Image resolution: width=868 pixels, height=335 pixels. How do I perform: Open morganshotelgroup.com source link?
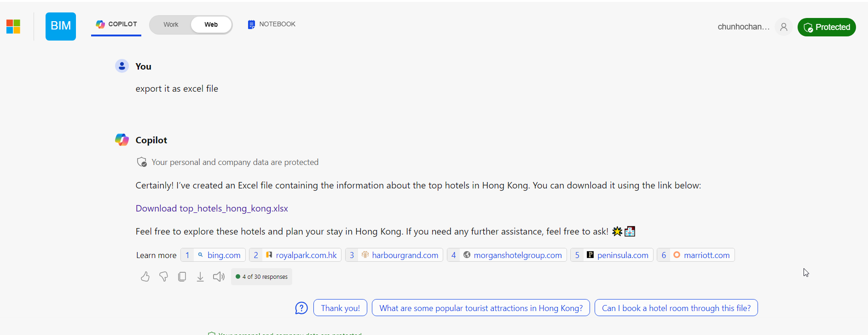pyautogui.click(x=507, y=255)
